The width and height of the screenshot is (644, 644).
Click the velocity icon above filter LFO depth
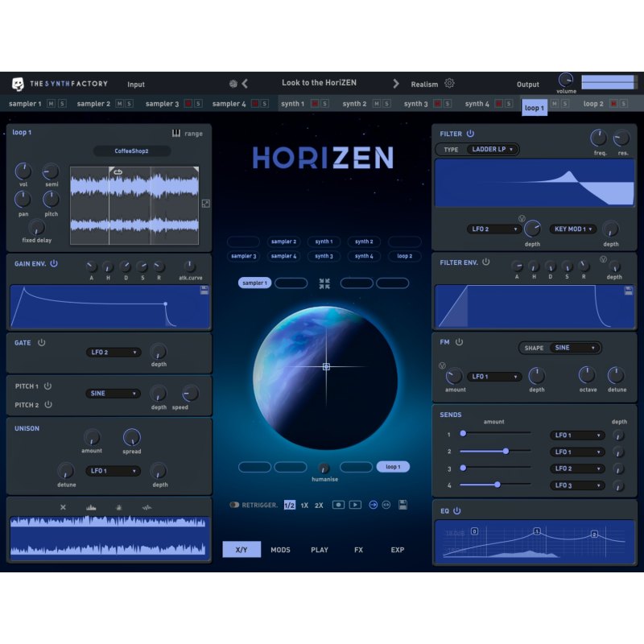[x=522, y=218]
